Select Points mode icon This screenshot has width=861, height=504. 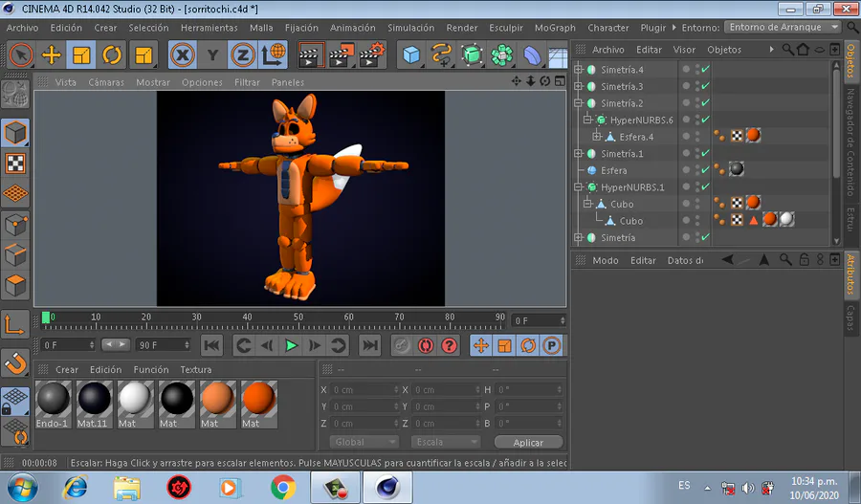coord(15,225)
